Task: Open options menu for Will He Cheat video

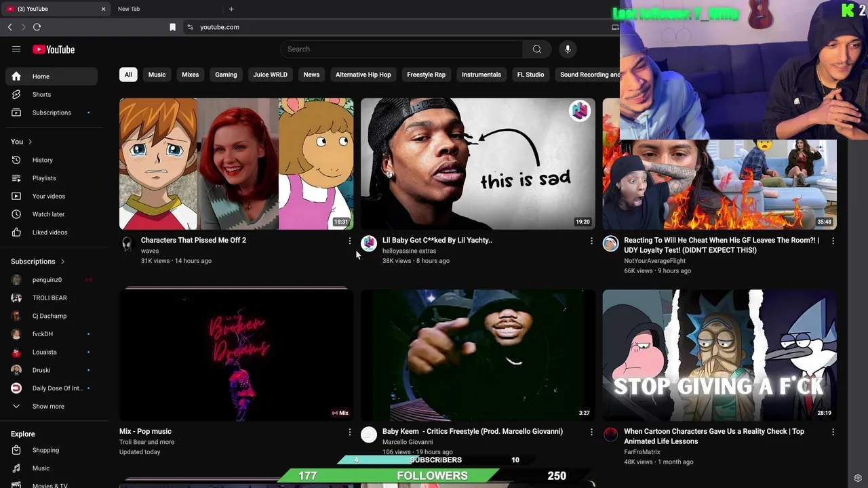Action: point(833,241)
